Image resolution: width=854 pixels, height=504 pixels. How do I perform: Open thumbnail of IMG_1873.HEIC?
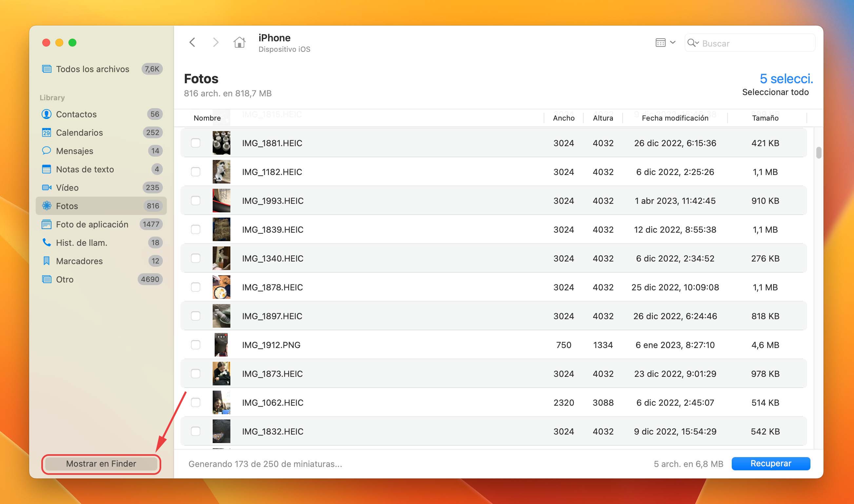point(222,374)
